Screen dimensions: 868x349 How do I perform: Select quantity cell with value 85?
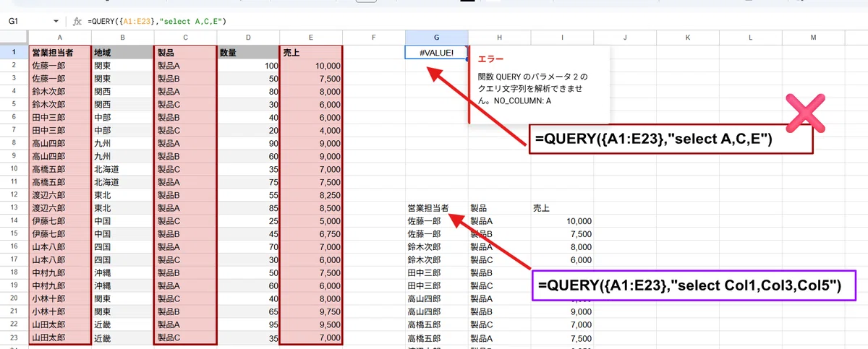pyautogui.click(x=248, y=208)
